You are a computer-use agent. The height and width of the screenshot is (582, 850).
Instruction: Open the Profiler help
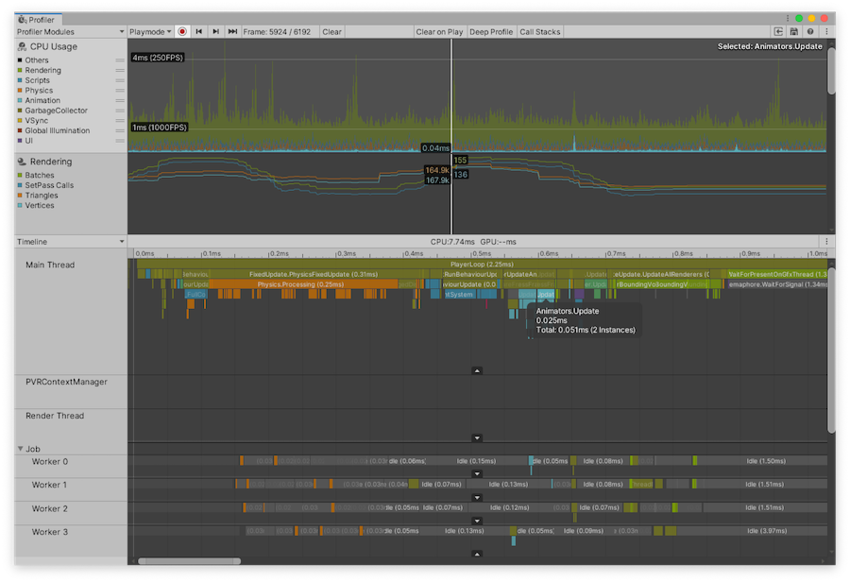point(809,31)
